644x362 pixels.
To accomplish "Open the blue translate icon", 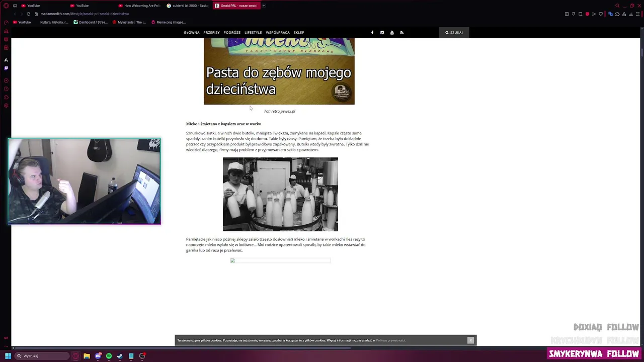I will [x=610, y=14].
